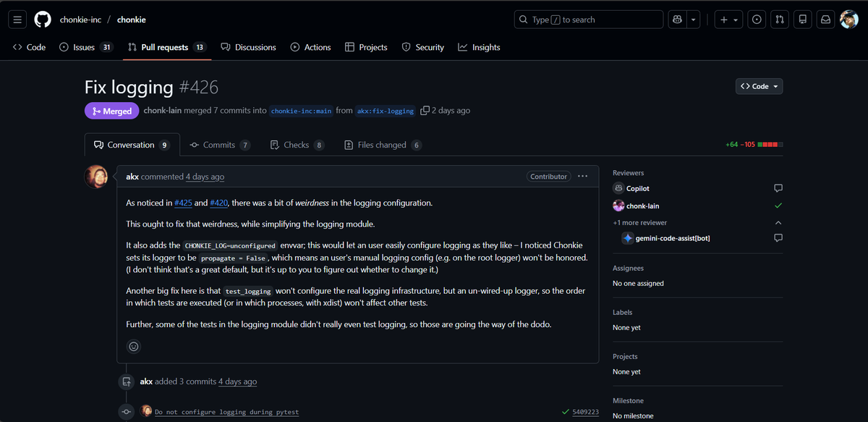The height and width of the screenshot is (422, 868).
Task: Click akx in 'added 3 commits' event
Action: point(146,381)
